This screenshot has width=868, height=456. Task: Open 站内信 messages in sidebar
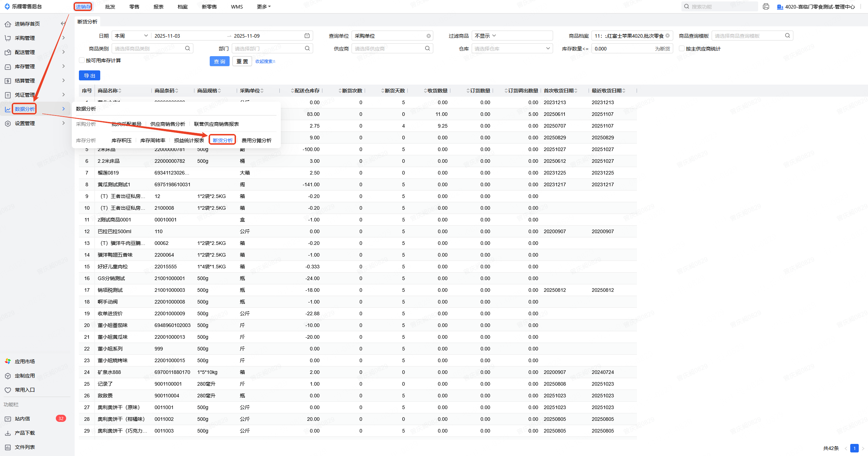click(22, 419)
